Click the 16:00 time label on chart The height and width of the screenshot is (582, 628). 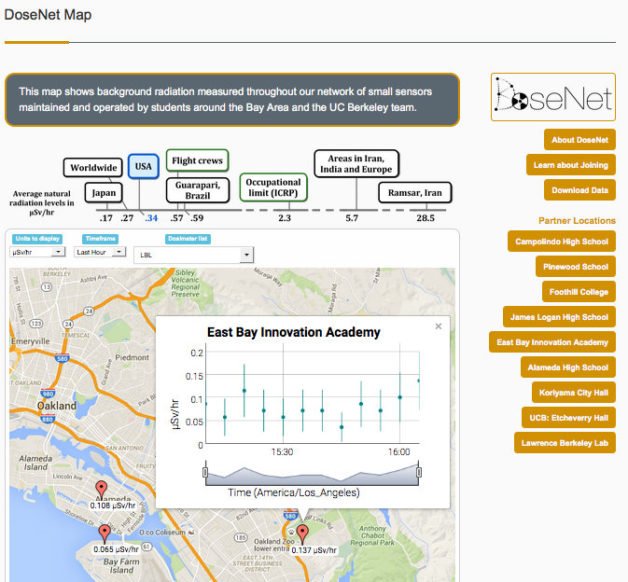click(399, 452)
